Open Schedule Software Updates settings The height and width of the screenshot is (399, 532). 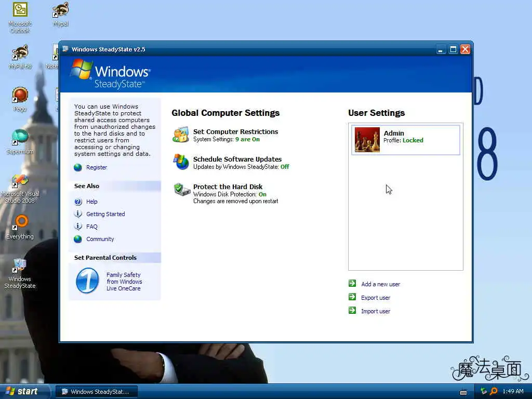click(x=237, y=159)
